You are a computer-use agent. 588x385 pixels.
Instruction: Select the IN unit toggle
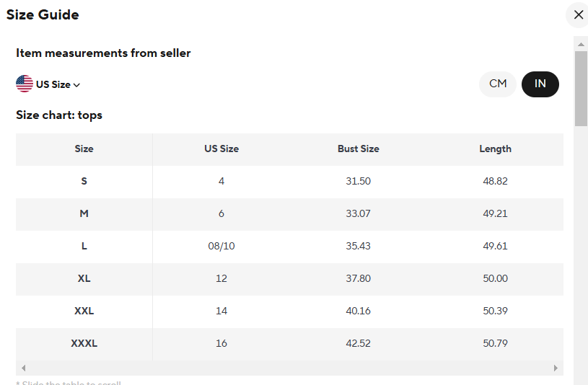(540, 84)
